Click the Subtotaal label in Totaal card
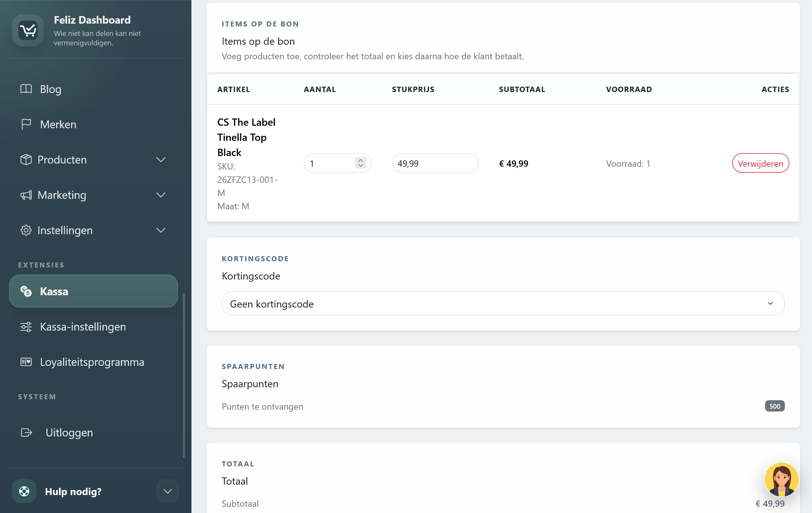This screenshot has height=513, width=812. (x=240, y=504)
